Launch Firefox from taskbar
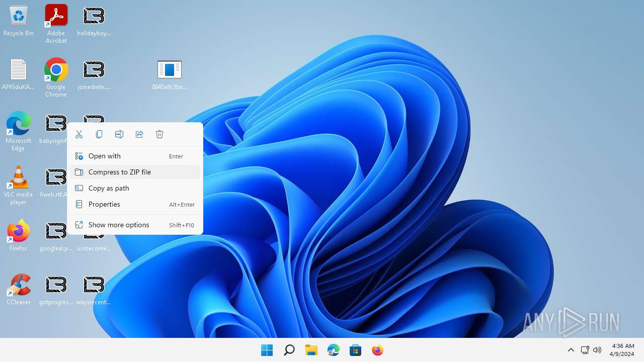The width and height of the screenshot is (644, 362). pyautogui.click(x=378, y=350)
